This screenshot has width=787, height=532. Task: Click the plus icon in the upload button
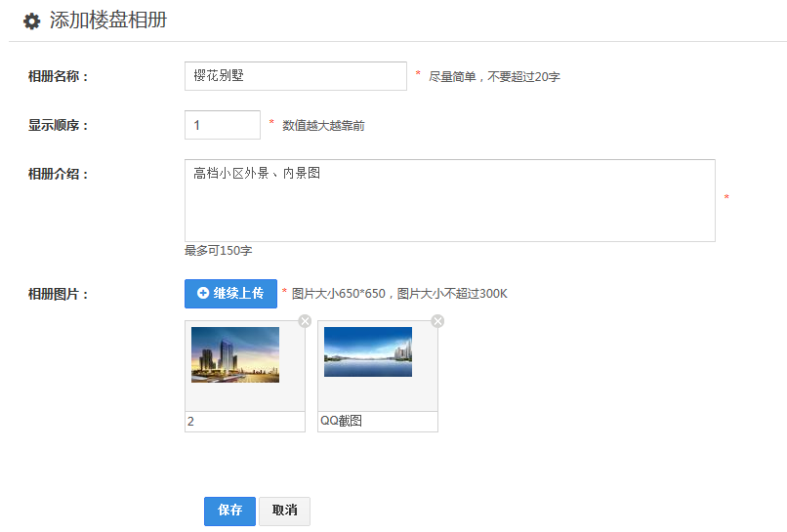[203, 293]
